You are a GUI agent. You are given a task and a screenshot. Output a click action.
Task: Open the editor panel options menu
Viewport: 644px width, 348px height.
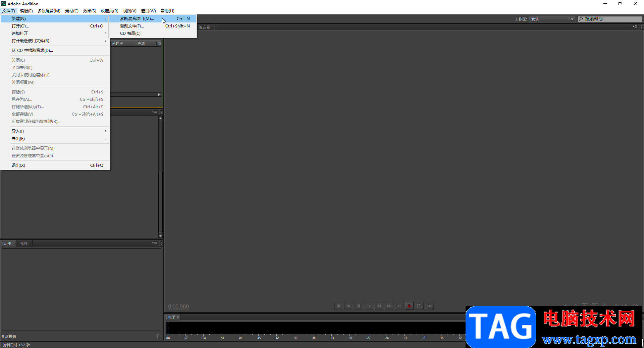point(635,27)
